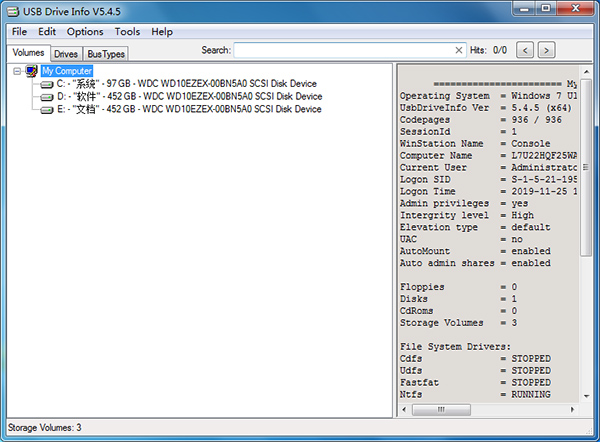Click the info panel vertical scrollbar thumb
Screen dimensions: 600x442
[x=586, y=167]
